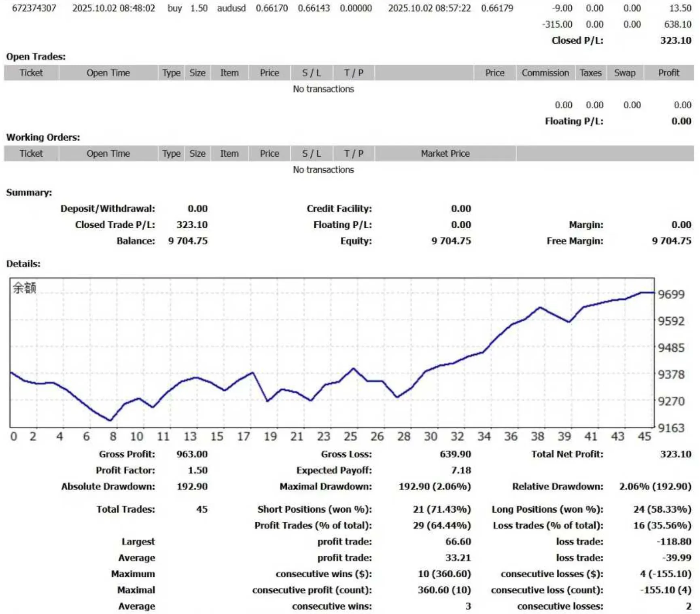
Task: Click the Type column header in Open Trades
Action: [x=171, y=73]
